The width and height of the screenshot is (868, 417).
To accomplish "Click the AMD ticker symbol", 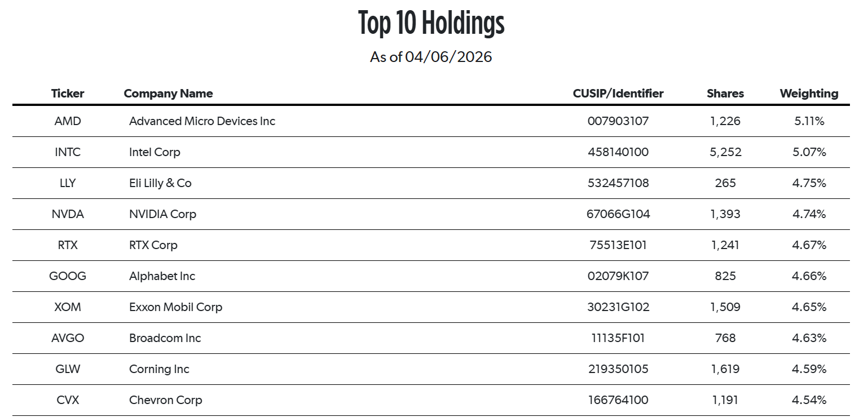I will click(68, 121).
